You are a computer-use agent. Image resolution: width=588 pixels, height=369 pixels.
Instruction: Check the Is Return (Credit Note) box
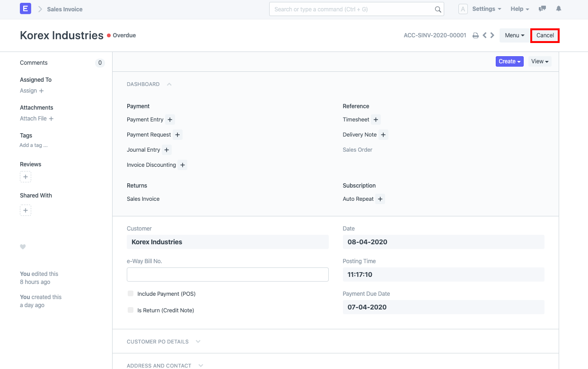131,310
